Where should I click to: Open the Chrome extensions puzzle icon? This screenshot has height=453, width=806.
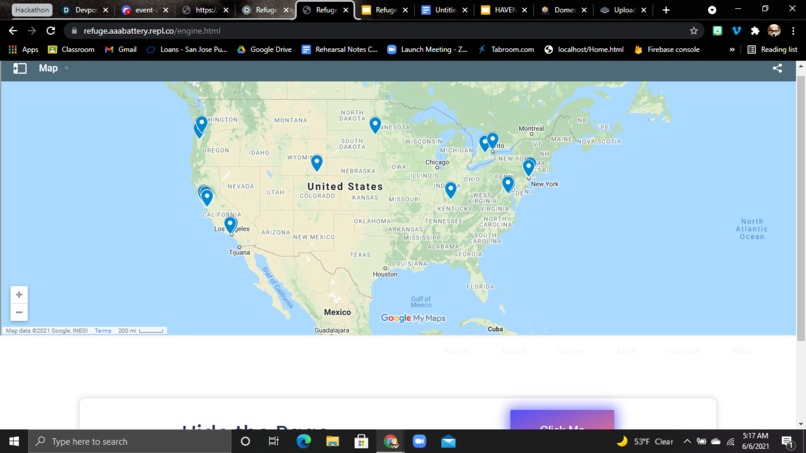click(x=755, y=31)
